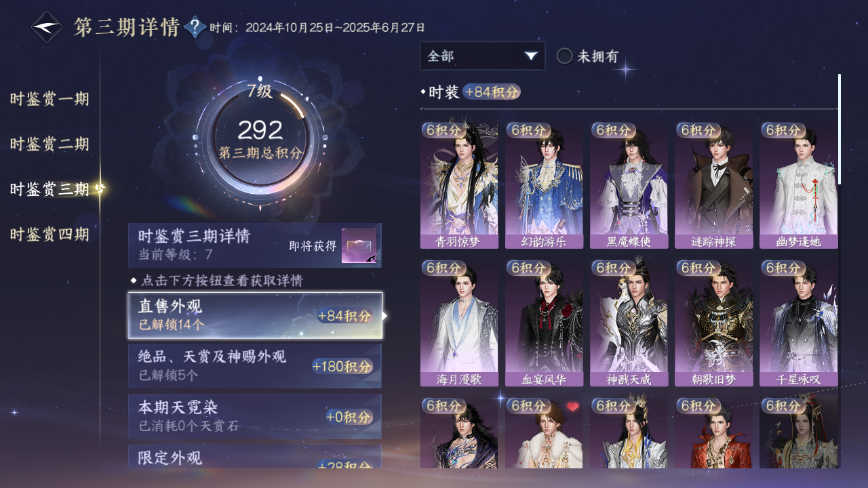The image size is (868, 488).
Task: Select the 幻韵游乐 outfit card
Action: pyautogui.click(x=544, y=185)
